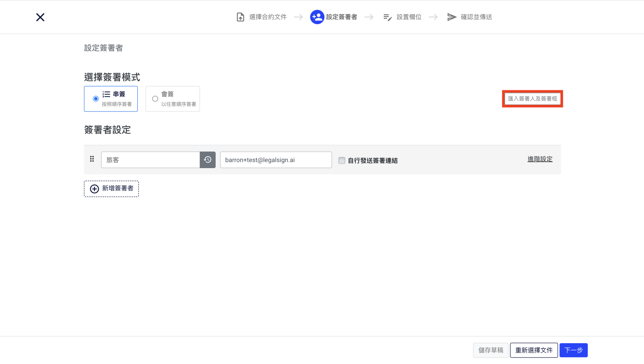644x364 pixels.
Task: Click the 設置欄位 edit-fields step icon
Action: [x=388, y=17]
